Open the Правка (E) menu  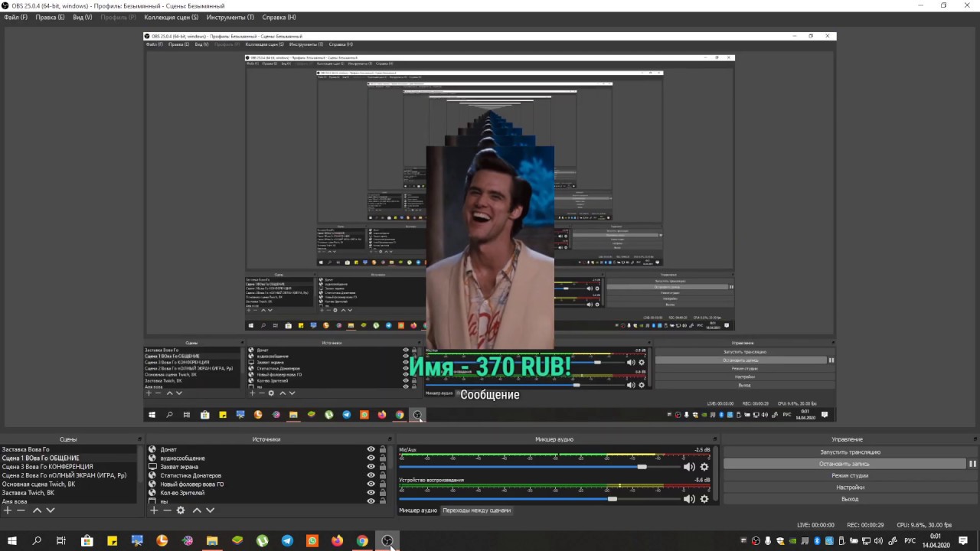point(50,17)
